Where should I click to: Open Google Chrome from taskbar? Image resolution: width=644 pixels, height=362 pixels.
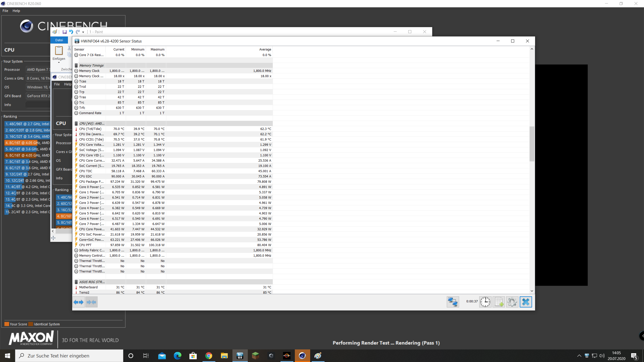click(209, 356)
